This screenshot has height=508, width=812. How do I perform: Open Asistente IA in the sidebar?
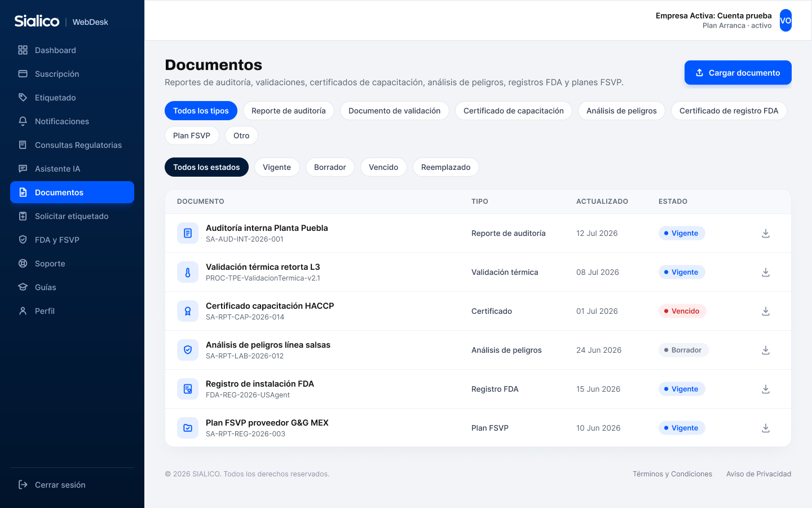(72, 169)
